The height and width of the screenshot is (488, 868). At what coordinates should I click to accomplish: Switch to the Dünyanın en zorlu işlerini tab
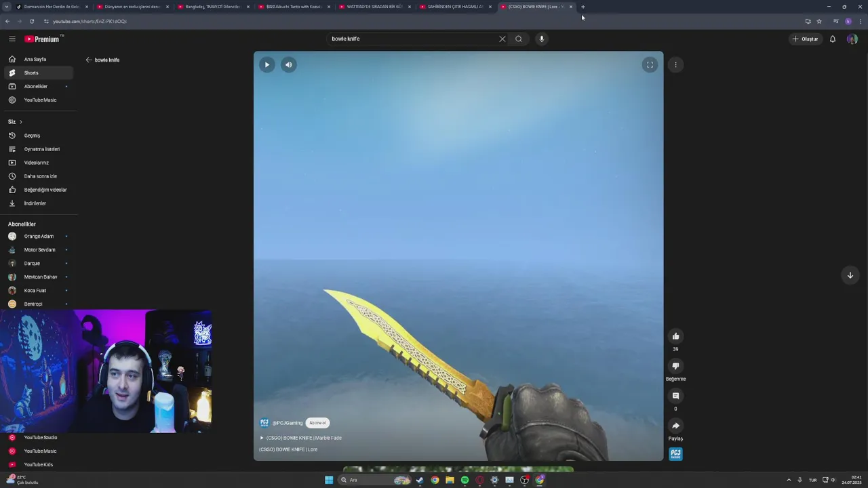(x=132, y=7)
